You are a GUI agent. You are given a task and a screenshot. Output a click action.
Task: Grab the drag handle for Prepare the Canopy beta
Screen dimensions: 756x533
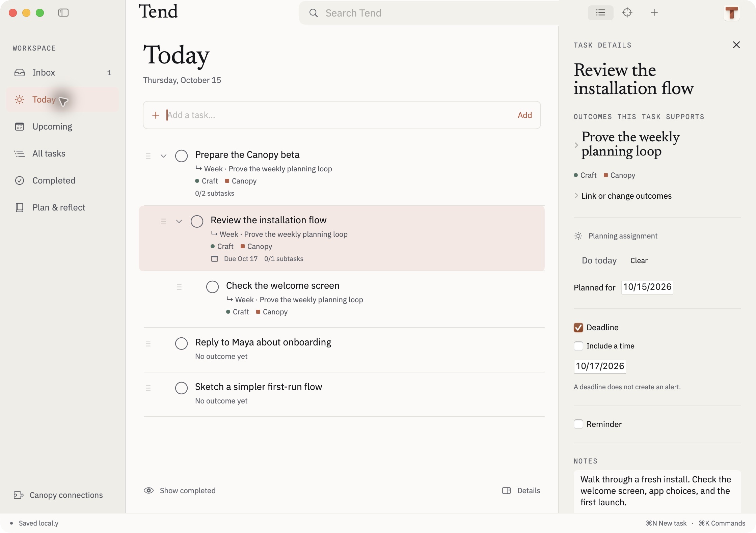148,156
